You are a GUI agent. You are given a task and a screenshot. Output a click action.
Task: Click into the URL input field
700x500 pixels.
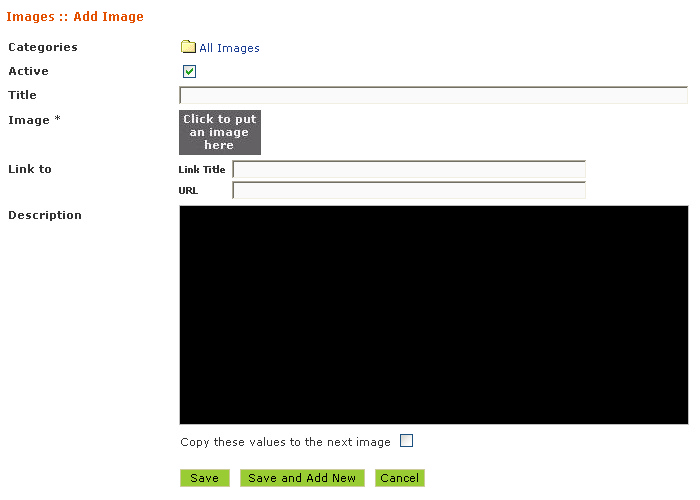tap(409, 191)
